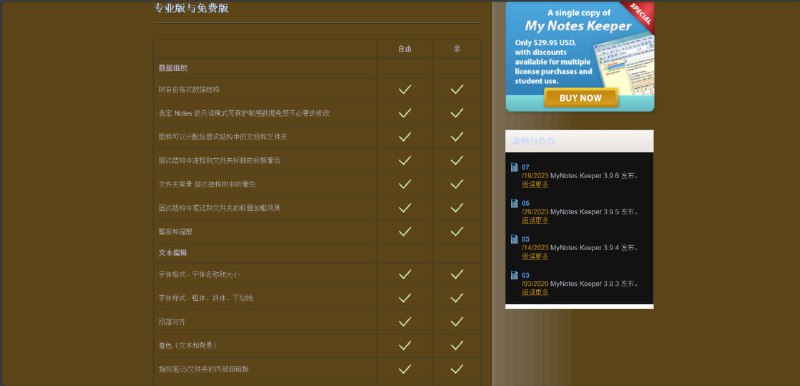Click the 自由 column header

point(405,49)
